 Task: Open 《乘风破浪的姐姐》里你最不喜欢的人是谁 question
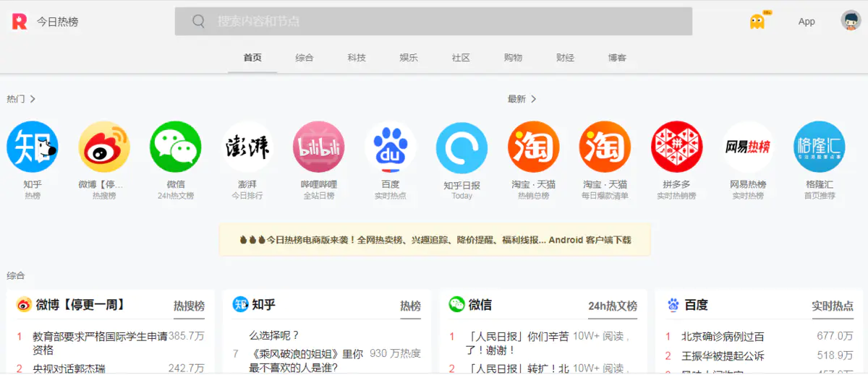(x=306, y=361)
